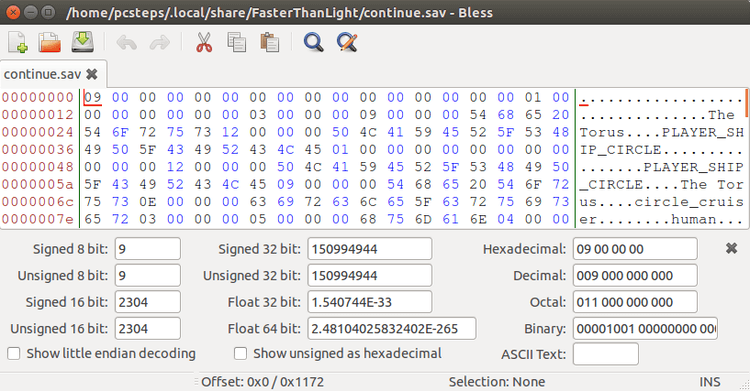750x391 pixels.
Task: Click the Binary value field
Action: click(x=645, y=329)
